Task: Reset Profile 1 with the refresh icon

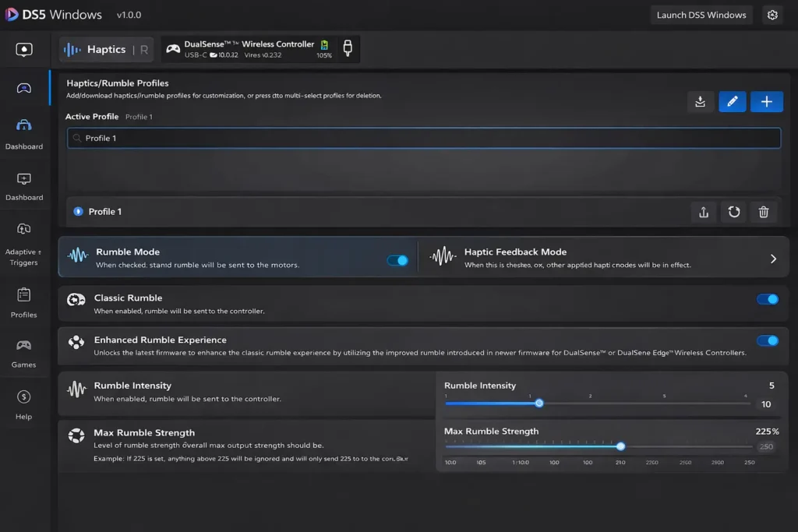Action: [x=733, y=212]
